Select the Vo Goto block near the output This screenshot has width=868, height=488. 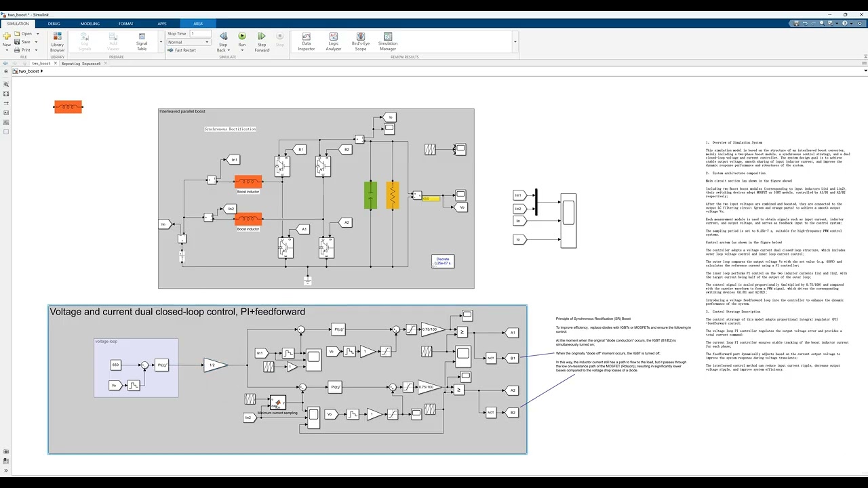pyautogui.click(x=461, y=207)
